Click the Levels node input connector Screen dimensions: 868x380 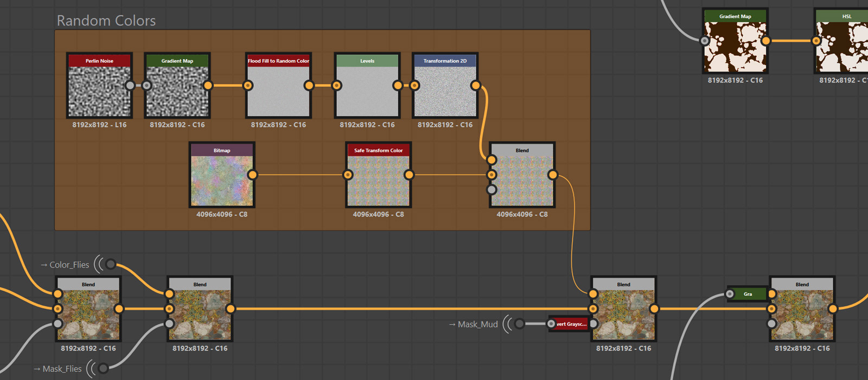tap(337, 85)
